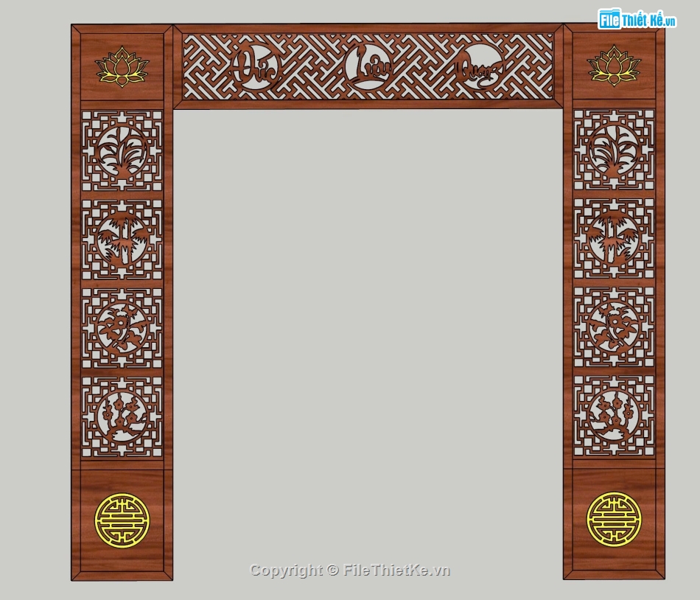Select the gold longevity symbol on left pillar
Viewport: 700px width, 600px height.
pos(122,520)
